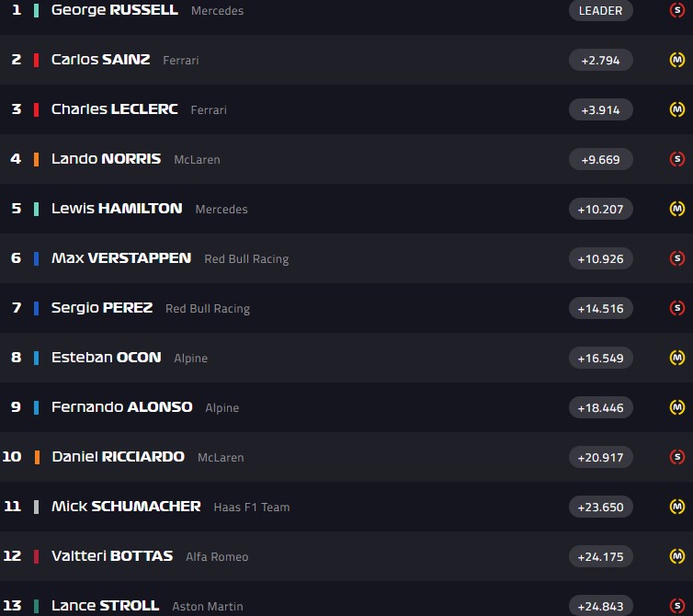Image resolution: width=693 pixels, height=616 pixels.
Task: Open Charles LECLERC driver entry
Action: [115, 108]
